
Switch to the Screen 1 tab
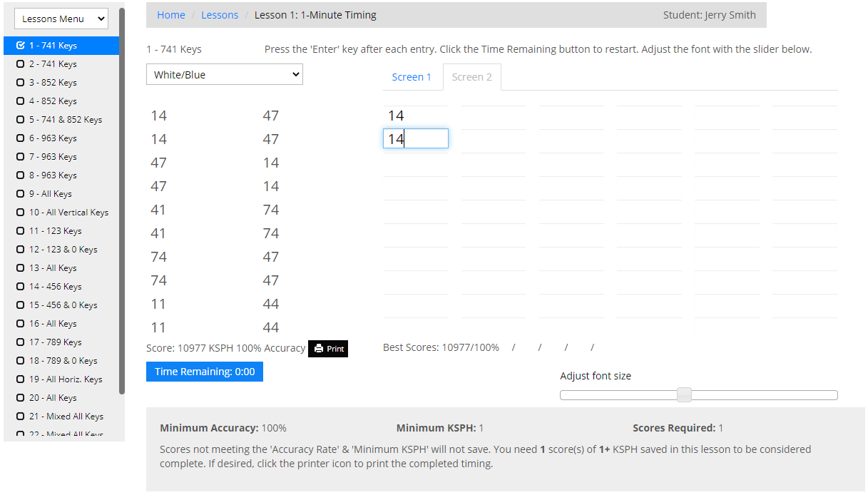(412, 77)
